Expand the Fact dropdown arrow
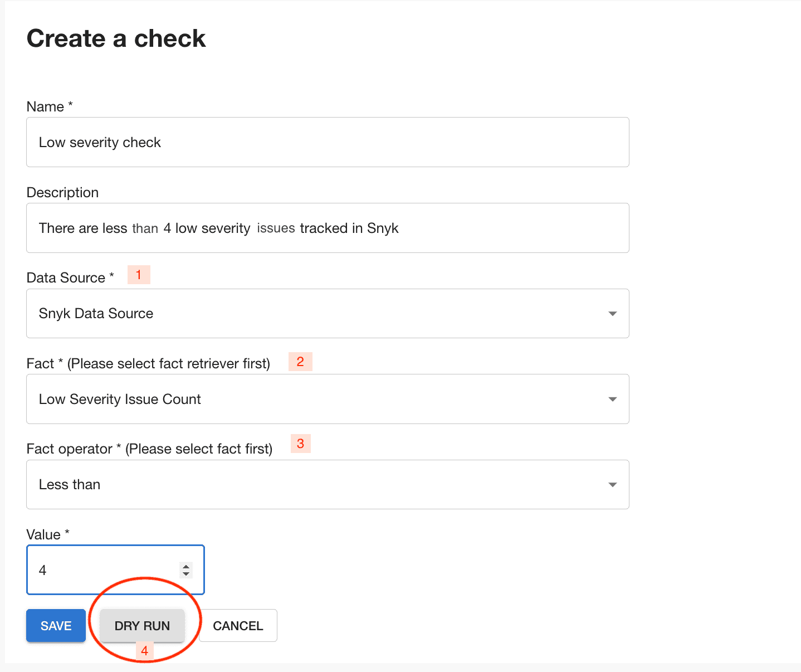Screen dimensions: 801x672 (x=613, y=399)
